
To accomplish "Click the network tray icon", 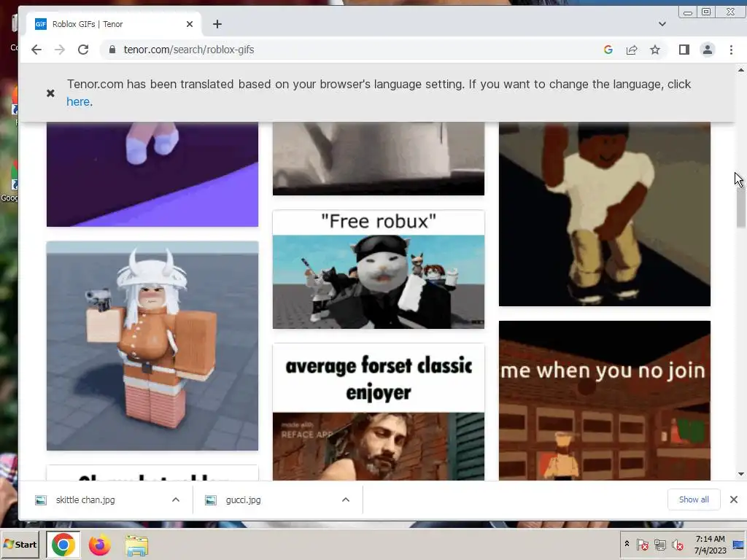I will [659, 544].
